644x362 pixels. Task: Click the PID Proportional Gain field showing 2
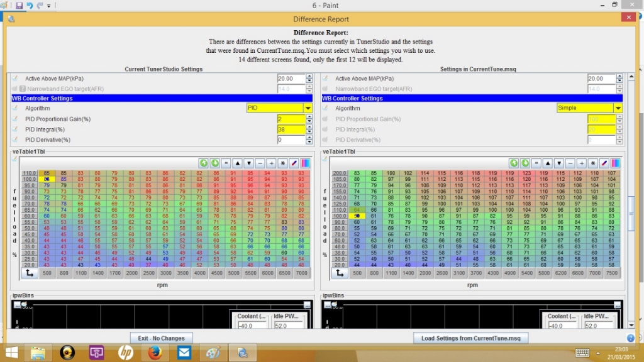click(291, 119)
